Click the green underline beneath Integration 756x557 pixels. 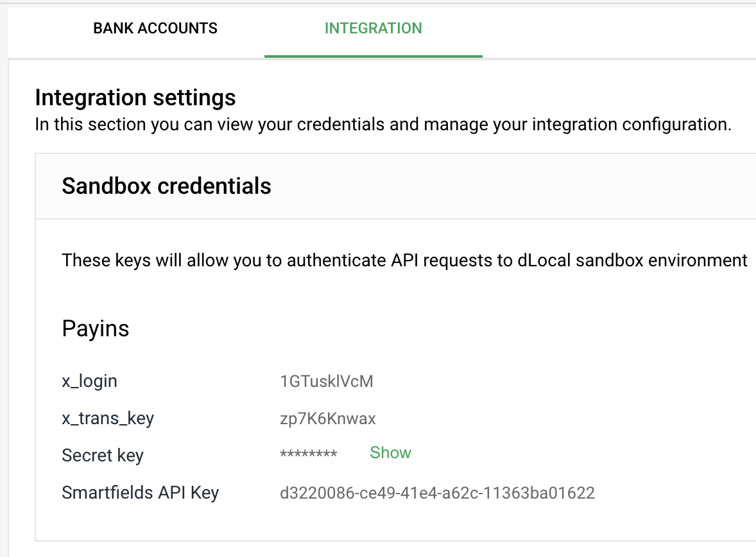point(373,56)
